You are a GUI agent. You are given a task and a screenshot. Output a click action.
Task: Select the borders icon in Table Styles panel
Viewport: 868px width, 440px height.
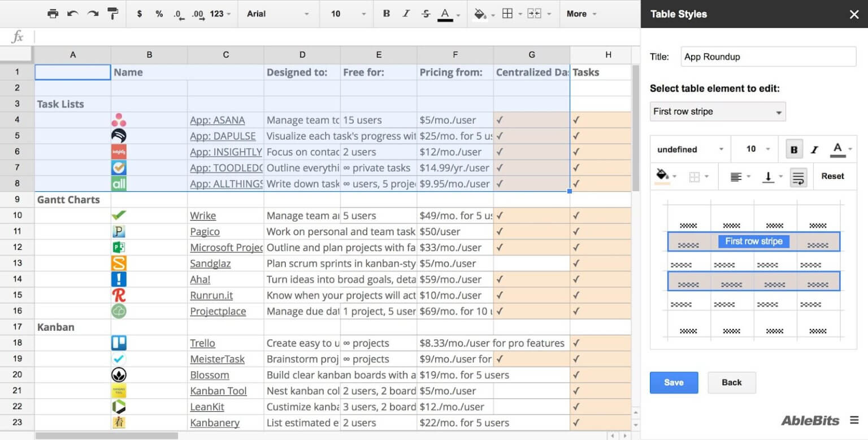[695, 176]
